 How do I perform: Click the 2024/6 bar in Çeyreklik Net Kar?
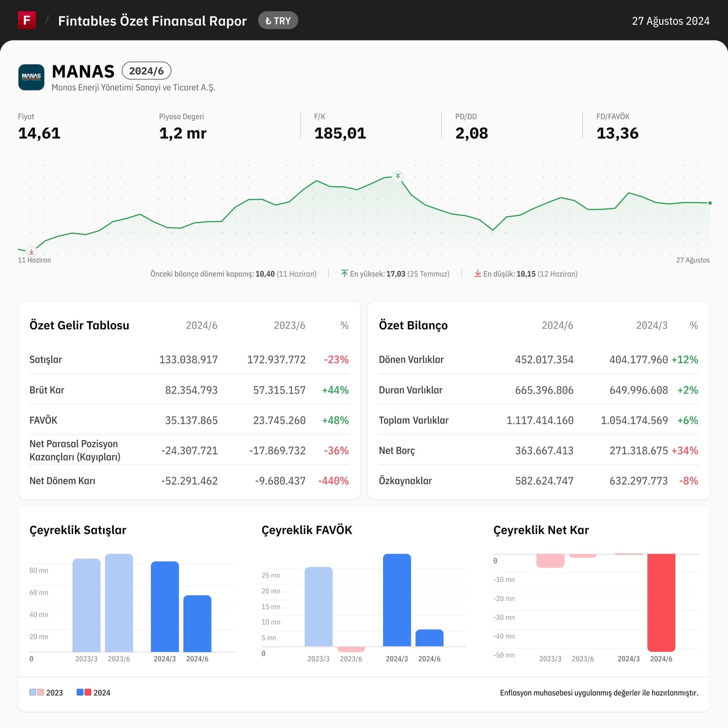click(661, 603)
